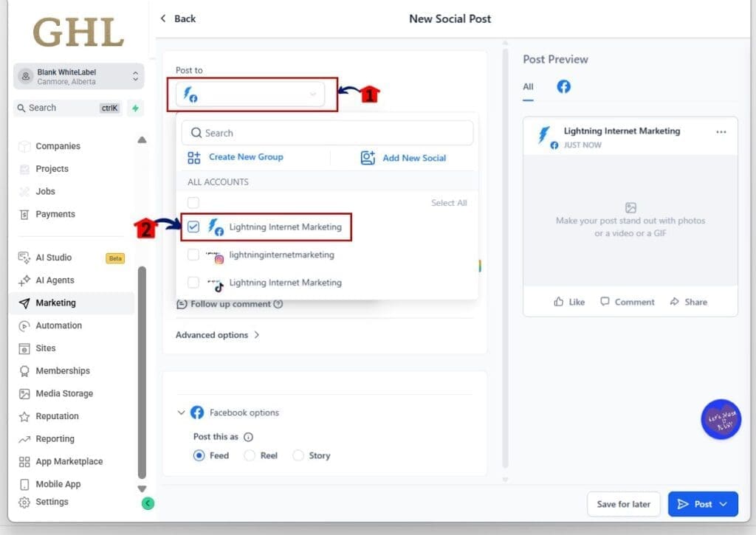Open the Marketing menu item

pos(72,303)
